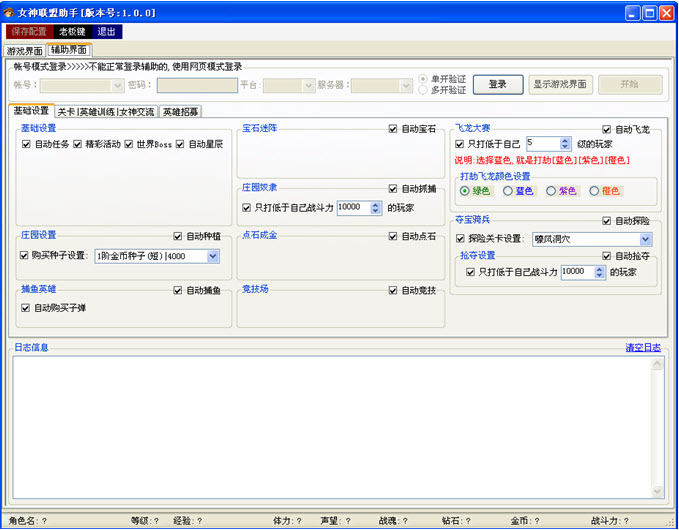Click 退出 in the top menu

pyautogui.click(x=108, y=32)
